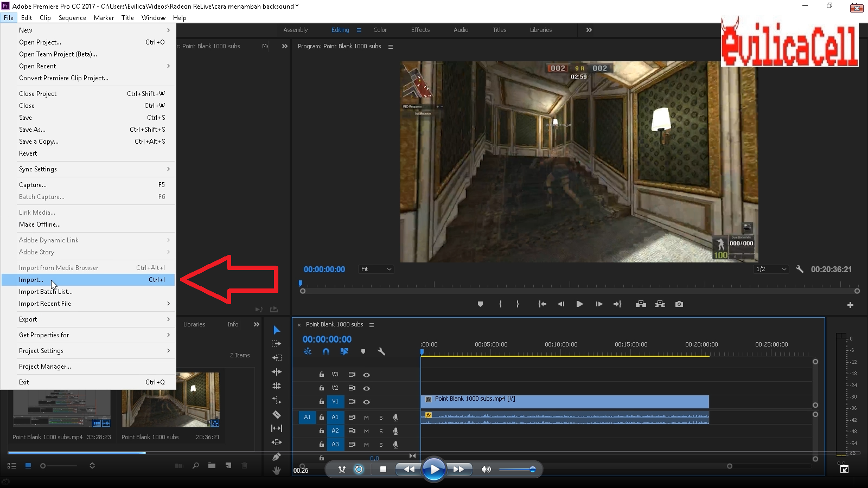Open the Program monitor button editor plus
868x488 pixels.
click(x=850, y=305)
